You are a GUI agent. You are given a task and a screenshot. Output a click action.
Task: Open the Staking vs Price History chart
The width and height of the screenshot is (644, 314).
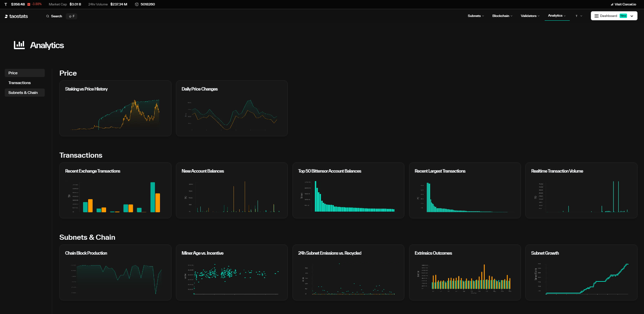(x=115, y=109)
